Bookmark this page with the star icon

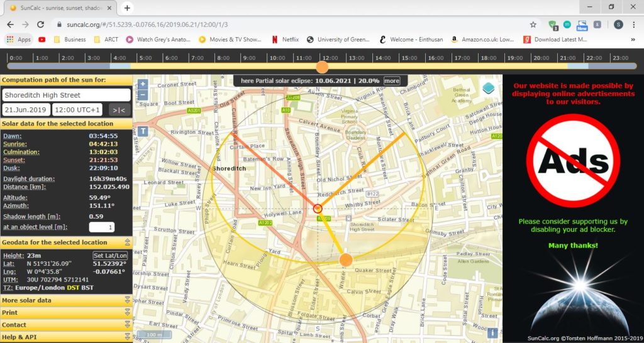[x=533, y=24]
